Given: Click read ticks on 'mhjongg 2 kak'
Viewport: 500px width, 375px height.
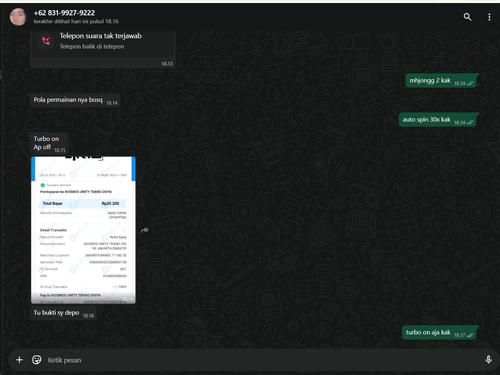Looking at the screenshot, I should click(x=470, y=83).
